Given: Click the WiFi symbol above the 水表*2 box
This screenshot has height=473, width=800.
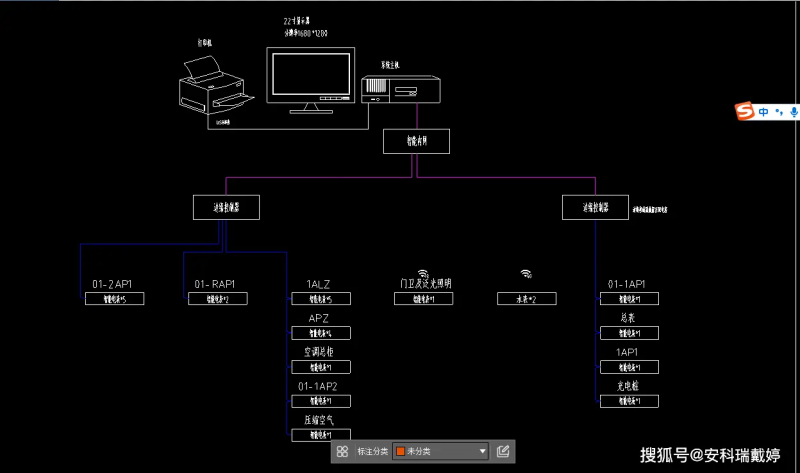Looking at the screenshot, I should (526, 274).
